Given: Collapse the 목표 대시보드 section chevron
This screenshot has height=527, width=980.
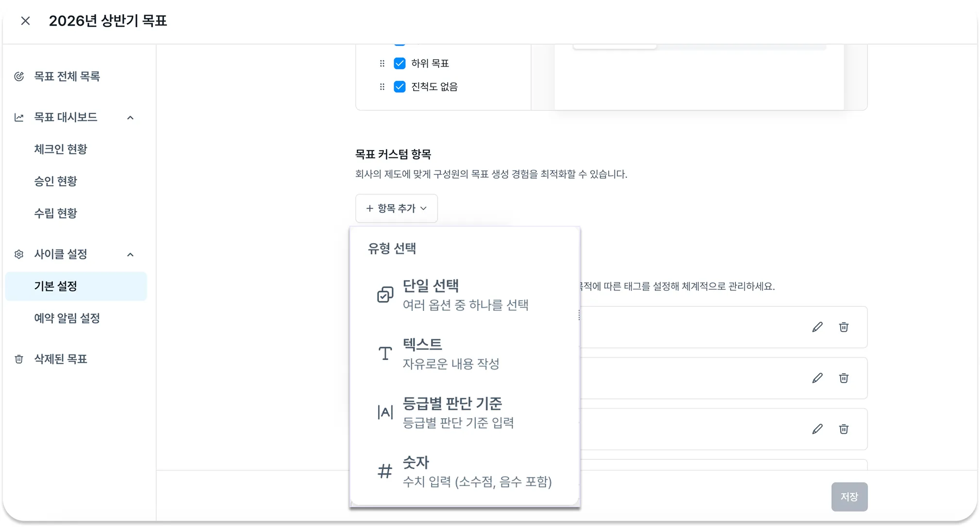Looking at the screenshot, I should (130, 118).
